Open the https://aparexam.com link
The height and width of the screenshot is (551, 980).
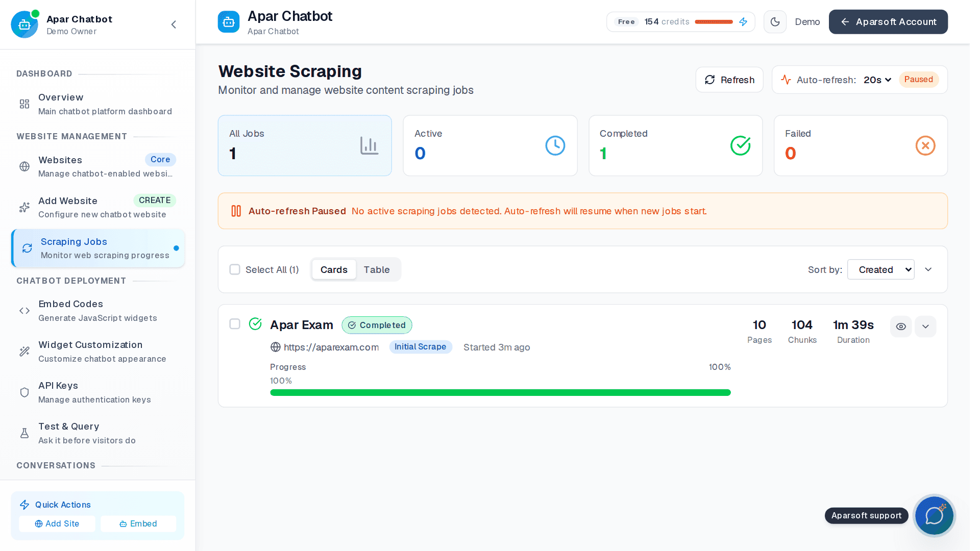point(331,347)
